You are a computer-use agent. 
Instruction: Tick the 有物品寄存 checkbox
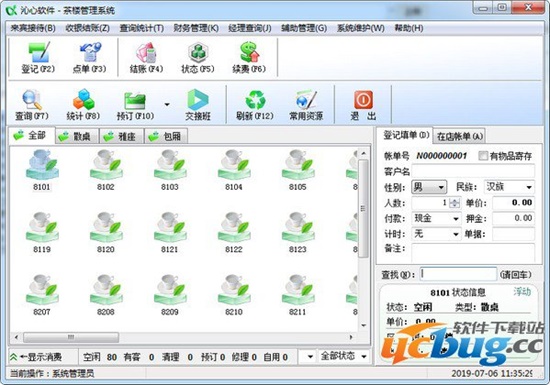pyautogui.click(x=483, y=155)
